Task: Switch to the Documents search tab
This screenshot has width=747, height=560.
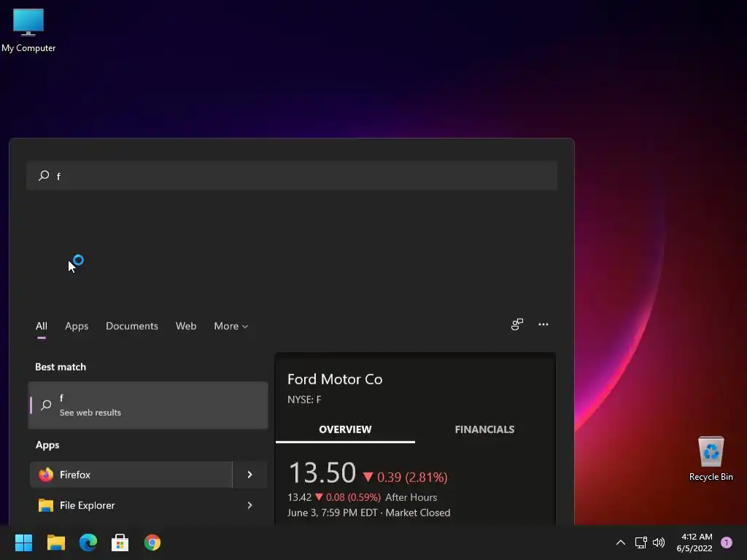Action: tap(132, 326)
